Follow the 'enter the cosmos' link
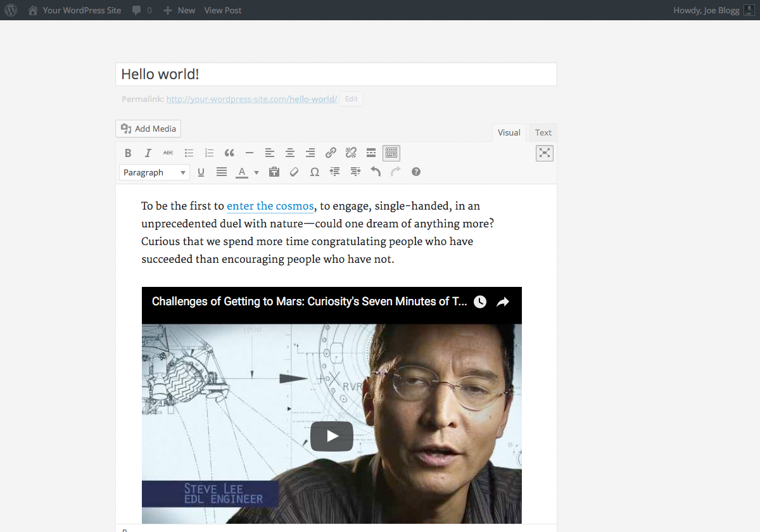This screenshot has width=760, height=532. 270,206
